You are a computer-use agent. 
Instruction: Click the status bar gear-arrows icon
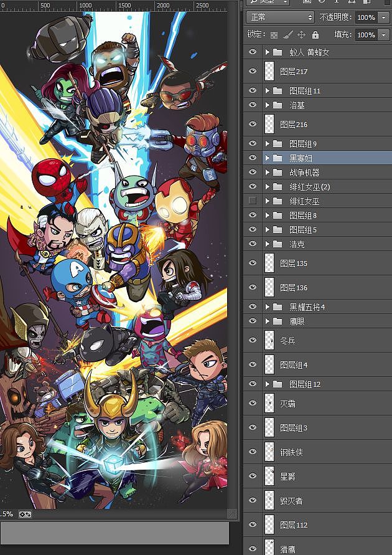[25, 514]
